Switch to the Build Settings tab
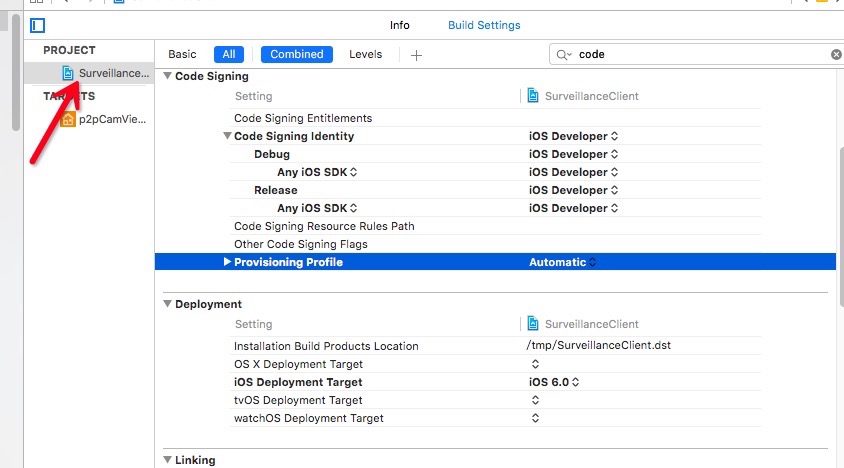The height and width of the screenshot is (468, 844). coord(484,25)
